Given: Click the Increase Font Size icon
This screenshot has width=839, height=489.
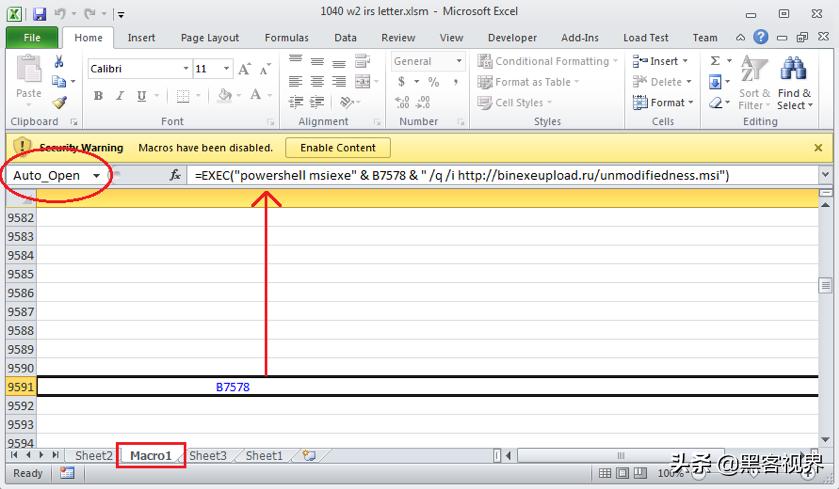Looking at the screenshot, I should 244,69.
